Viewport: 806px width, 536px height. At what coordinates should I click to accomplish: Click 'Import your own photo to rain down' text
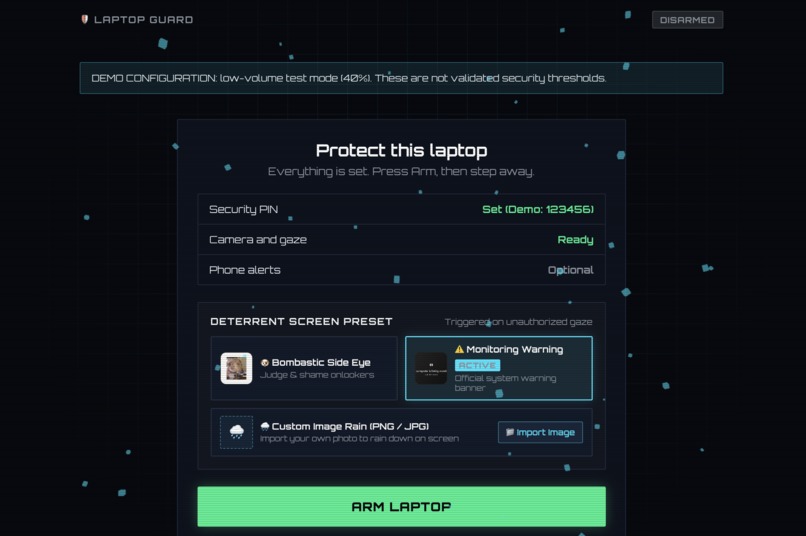(x=359, y=438)
